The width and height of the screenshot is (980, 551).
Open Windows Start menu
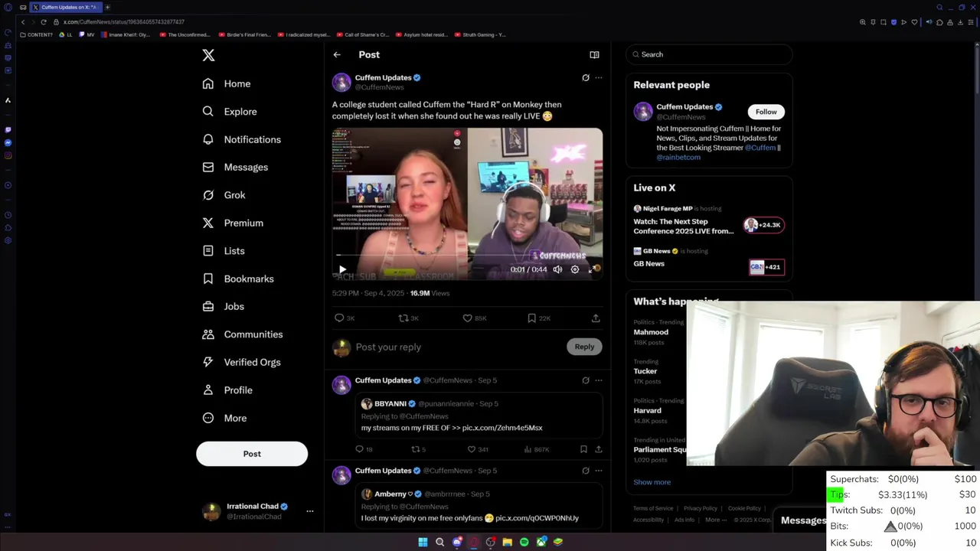(423, 542)
